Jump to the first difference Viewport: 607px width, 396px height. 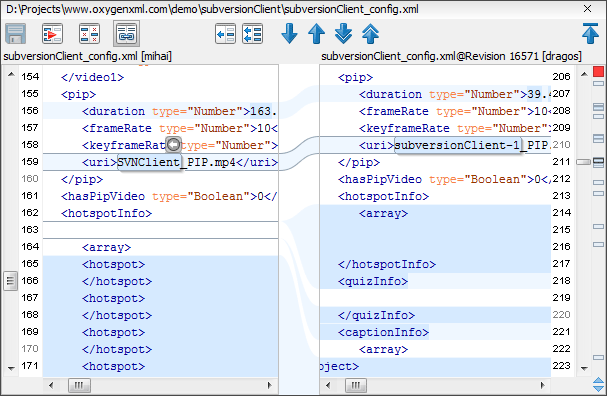click(370, 34)
